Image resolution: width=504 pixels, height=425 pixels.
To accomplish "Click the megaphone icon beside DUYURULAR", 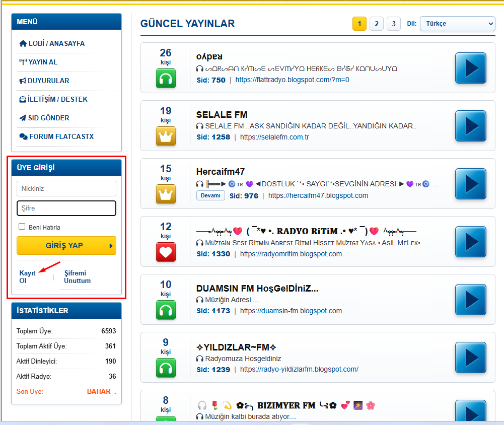I will click(23, 81).
